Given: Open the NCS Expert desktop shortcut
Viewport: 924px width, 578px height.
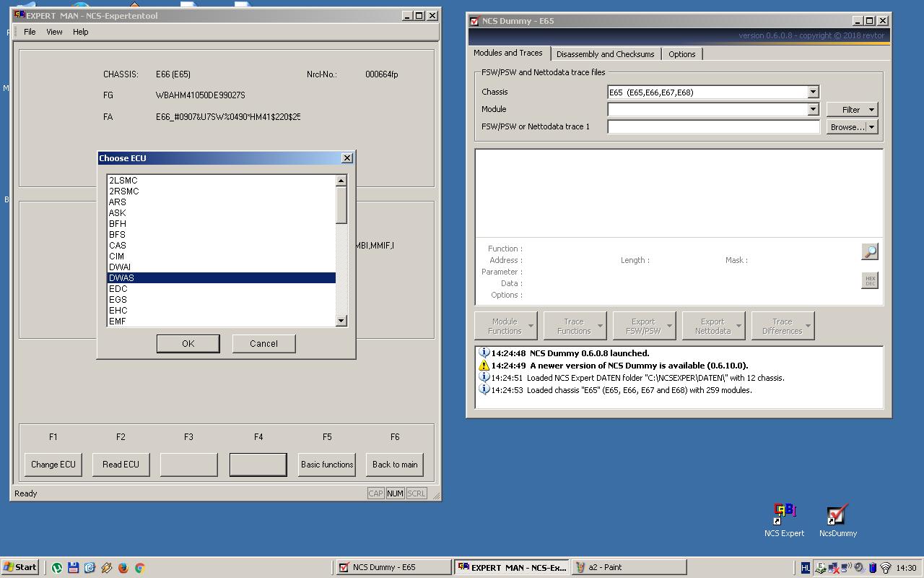Looking at the screenshot, I should [784, 521].
